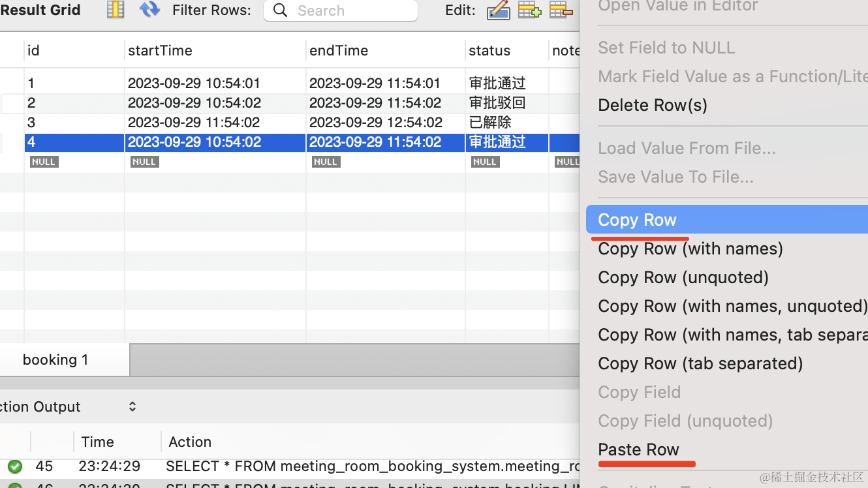The height and width of the screenshot is (488, 868).
Task: Choose Paste Row from context menu
Action: click(638, 450)
